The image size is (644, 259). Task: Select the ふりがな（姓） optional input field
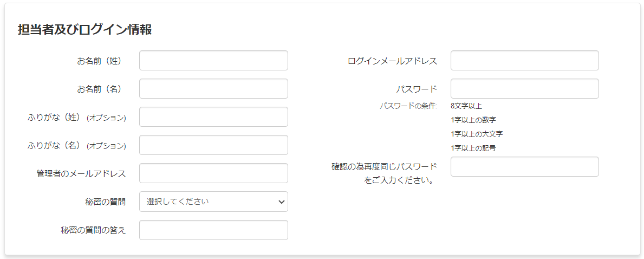click(x=213, y=117)
